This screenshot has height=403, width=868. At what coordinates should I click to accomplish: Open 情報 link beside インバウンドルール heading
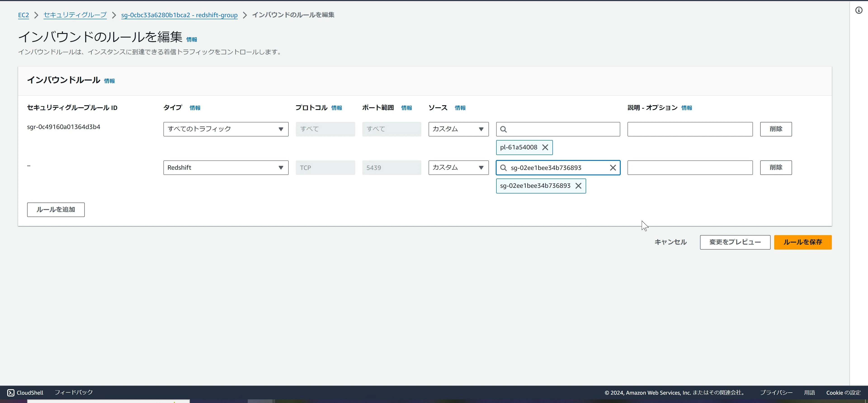109,81
